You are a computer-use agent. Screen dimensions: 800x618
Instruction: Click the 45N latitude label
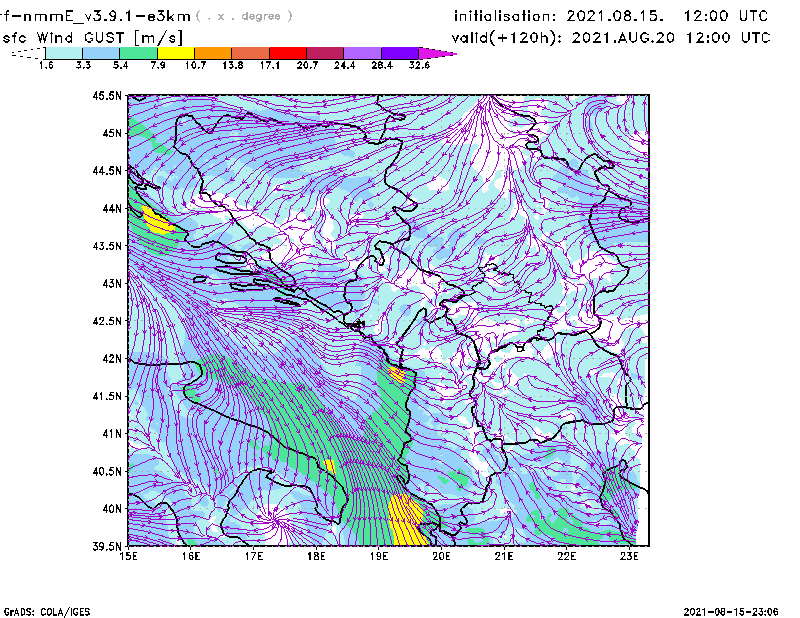(x=112, y=133)
